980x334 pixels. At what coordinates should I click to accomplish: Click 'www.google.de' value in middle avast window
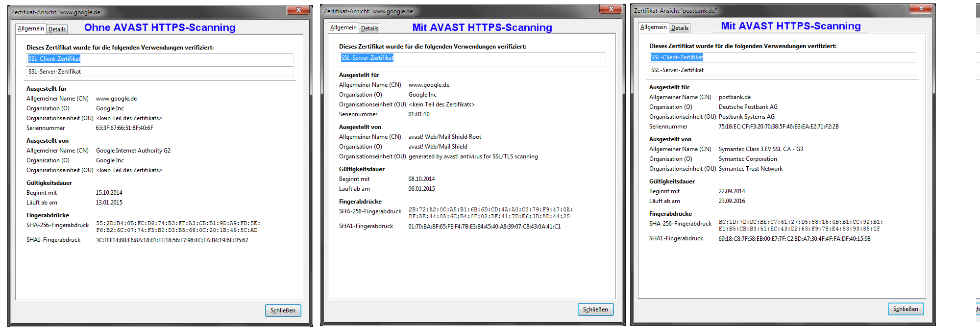pos(429,85)
